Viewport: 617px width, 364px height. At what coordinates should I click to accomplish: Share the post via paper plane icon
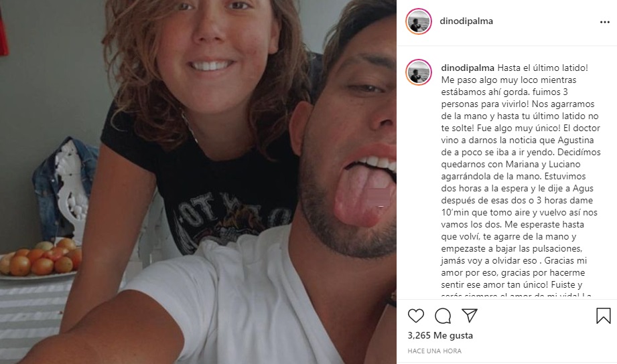(470, 315)
